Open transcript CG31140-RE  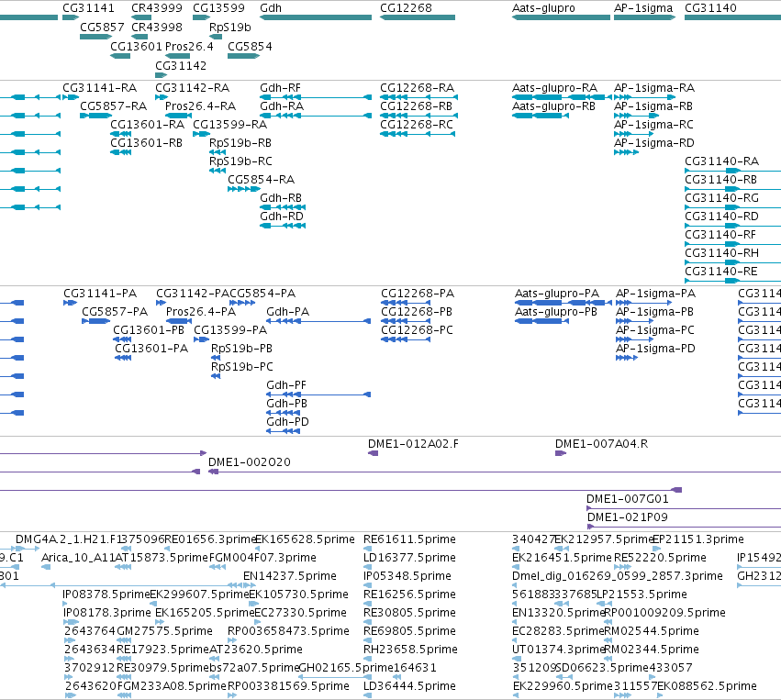tap(721, 272)
